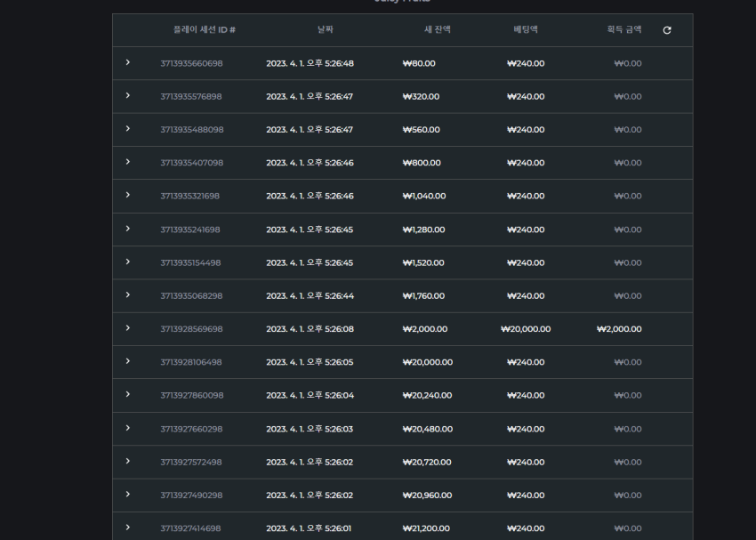756x540 pixels.
Task: Click the 획득 금액 column header
Action: [623, 29]
